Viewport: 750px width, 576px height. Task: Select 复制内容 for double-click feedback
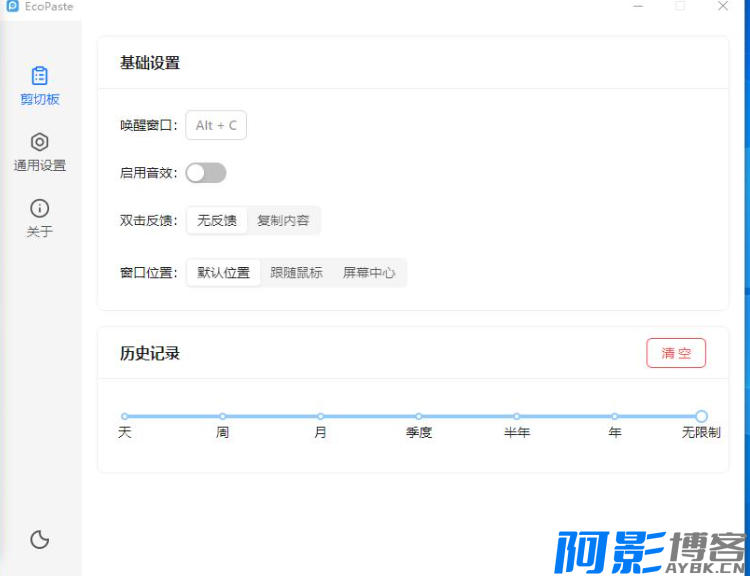283,220
